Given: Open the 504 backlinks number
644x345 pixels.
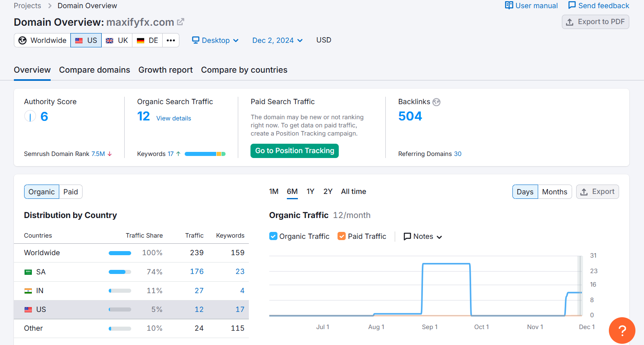Looking at the screenshot, I should 410,116.
